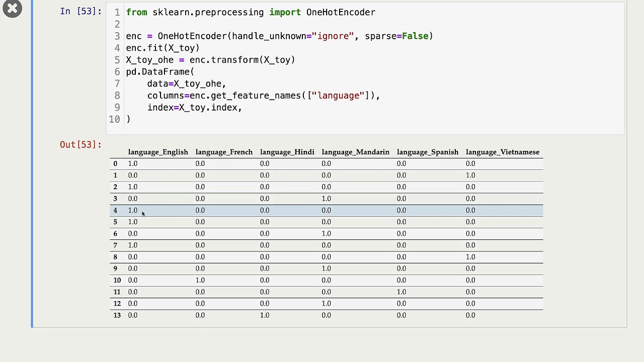Click row index 13 in the table
The height and width of the screenshot is (362, 644).
point(117,315)
